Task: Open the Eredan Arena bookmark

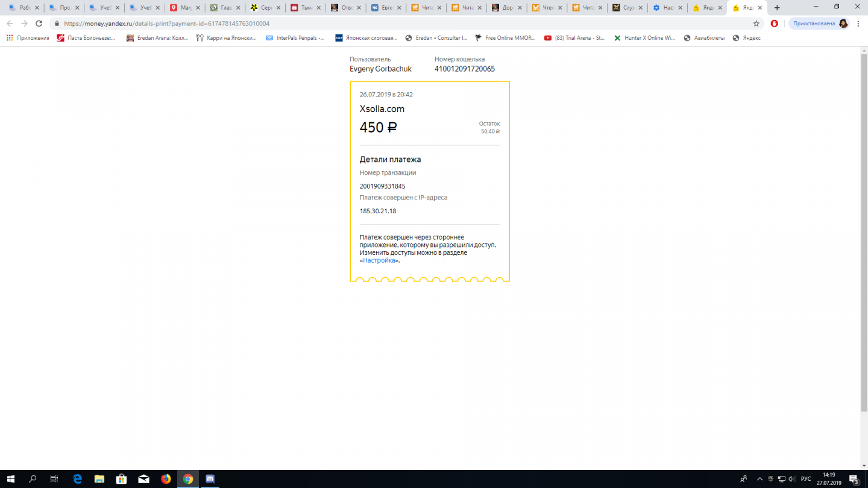Action: pos(157,38)
